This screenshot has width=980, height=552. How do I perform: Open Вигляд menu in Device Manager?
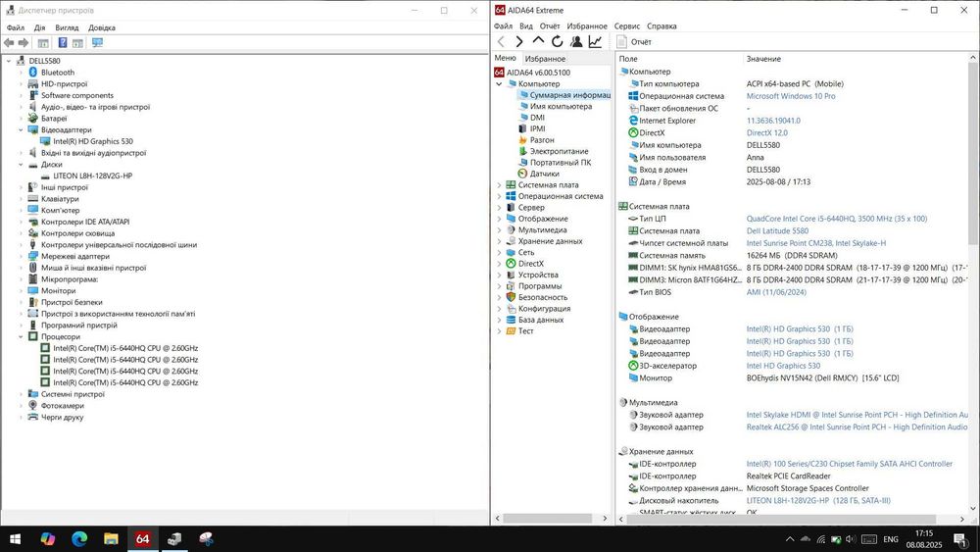click(x=67, y=27)
